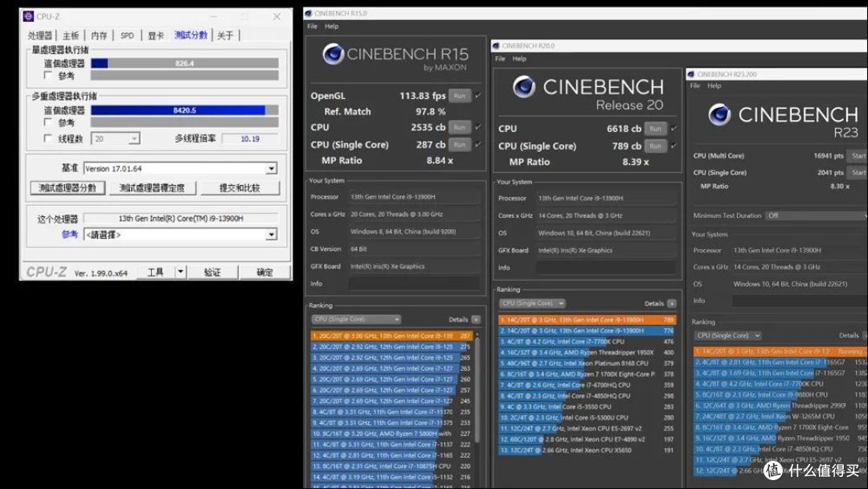Click Cinebench R15 title bar icon

309,14
